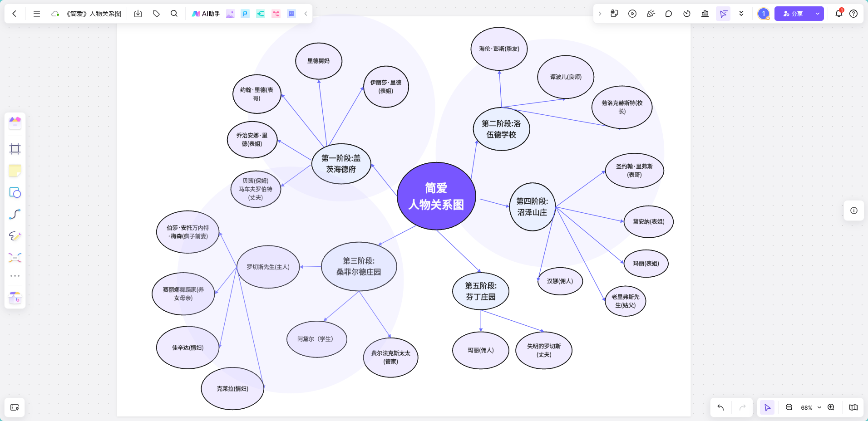Open the app store box icon
868x421 pixels.
(x=15, y=298)
